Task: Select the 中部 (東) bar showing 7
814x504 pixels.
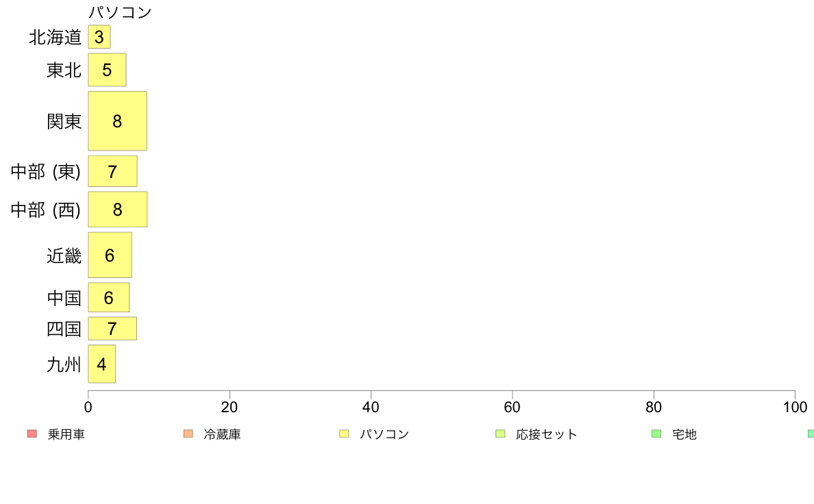Action: point(112,171)
